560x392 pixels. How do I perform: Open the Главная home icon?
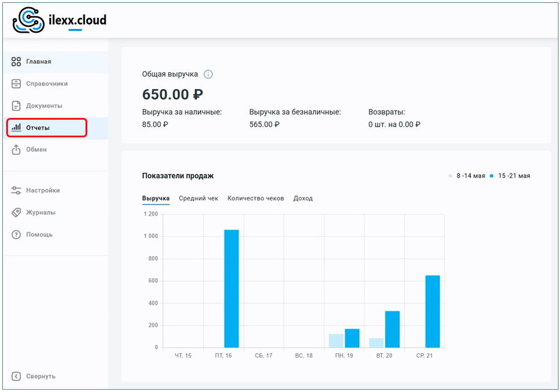pyautogui.click(x=16, y=62)
